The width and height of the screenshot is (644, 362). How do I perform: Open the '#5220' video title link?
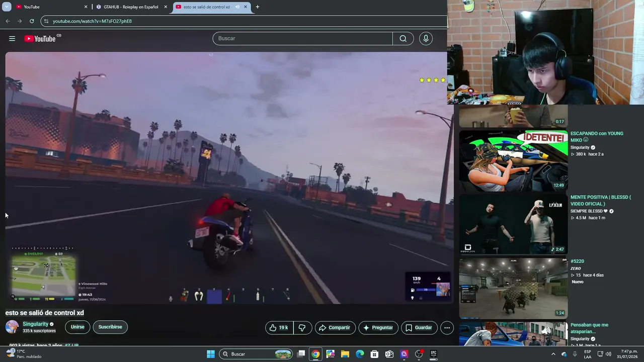[x=577, y=261]
